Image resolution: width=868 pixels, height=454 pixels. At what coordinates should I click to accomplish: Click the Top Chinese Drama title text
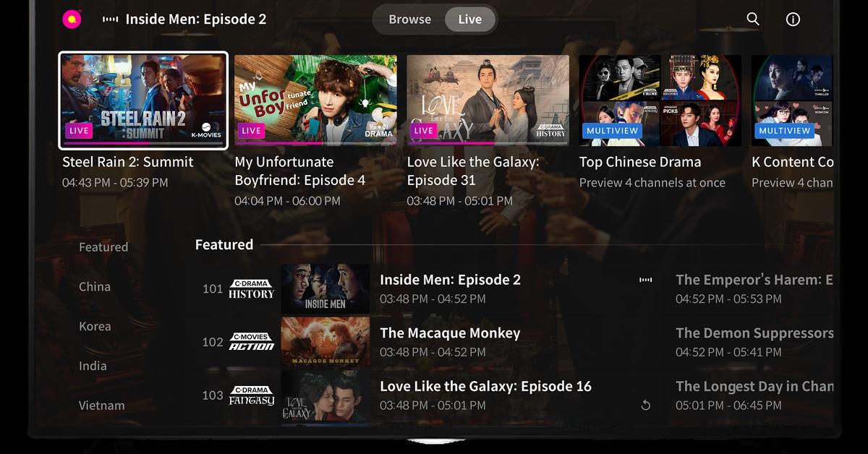coord(640,162)
